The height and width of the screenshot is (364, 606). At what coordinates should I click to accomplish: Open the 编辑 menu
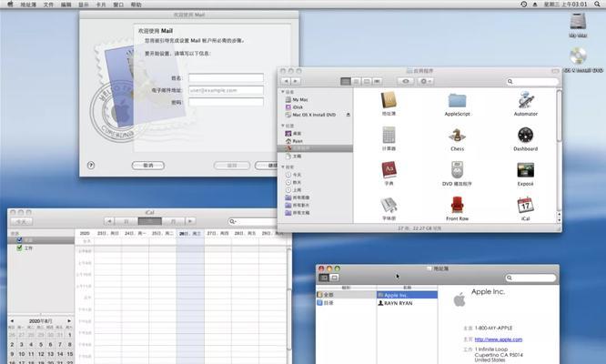(x=66, y=5)
